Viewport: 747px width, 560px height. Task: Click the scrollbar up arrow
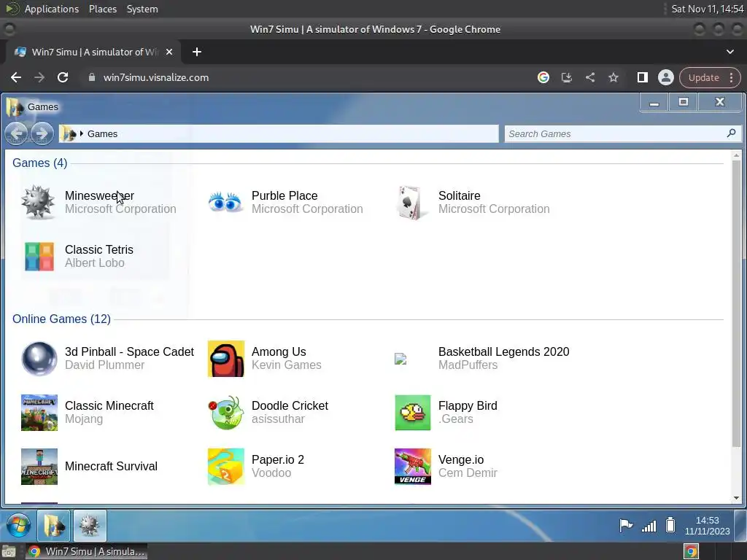pos(737,155)
